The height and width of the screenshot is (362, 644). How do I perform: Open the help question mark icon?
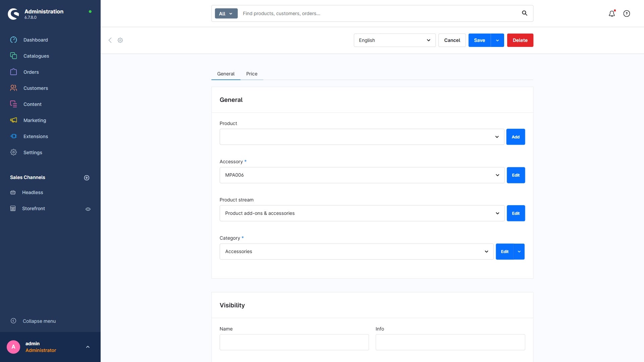(627, 14)
